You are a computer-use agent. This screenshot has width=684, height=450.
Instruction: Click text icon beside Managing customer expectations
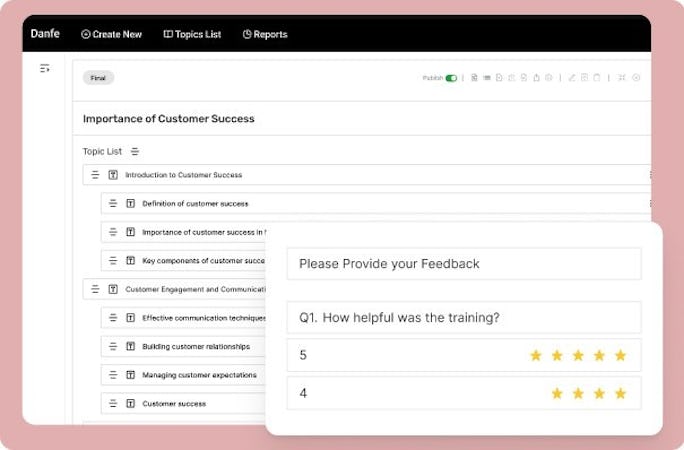click(130, 375)
